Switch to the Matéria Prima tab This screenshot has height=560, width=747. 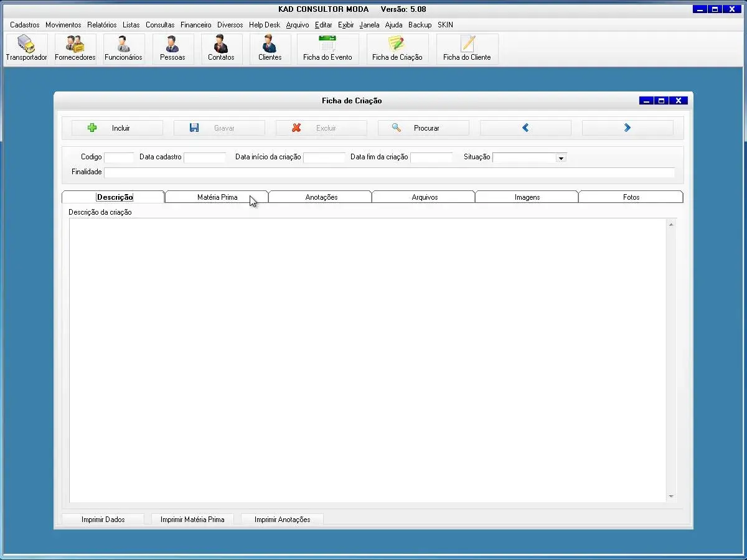coord(217,197)
